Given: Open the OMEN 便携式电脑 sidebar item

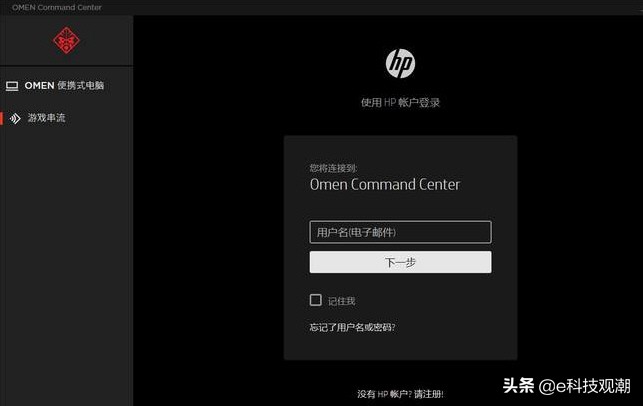Looking at the screenshot, I should point(66,86).
